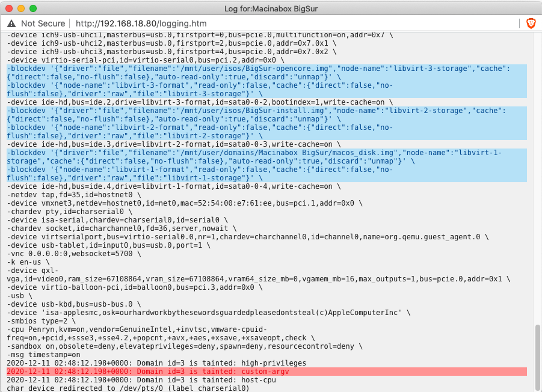The image size is (542, 392).
Task: Close the log window with red button
Action: point(9,8)
